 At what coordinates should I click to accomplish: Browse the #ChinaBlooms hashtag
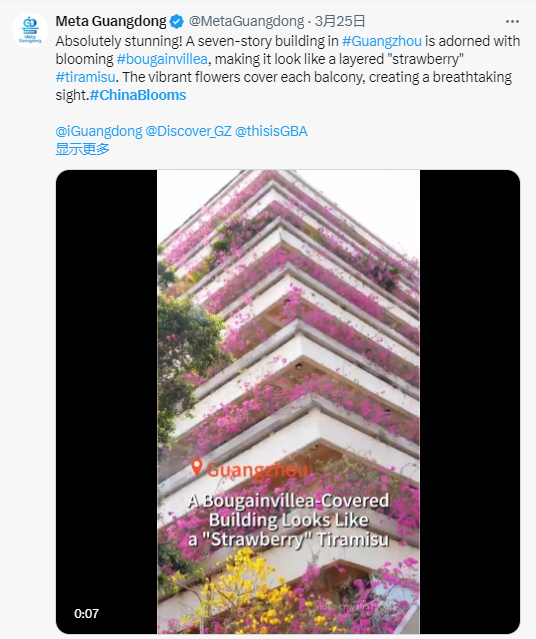(x=138, y=95)
